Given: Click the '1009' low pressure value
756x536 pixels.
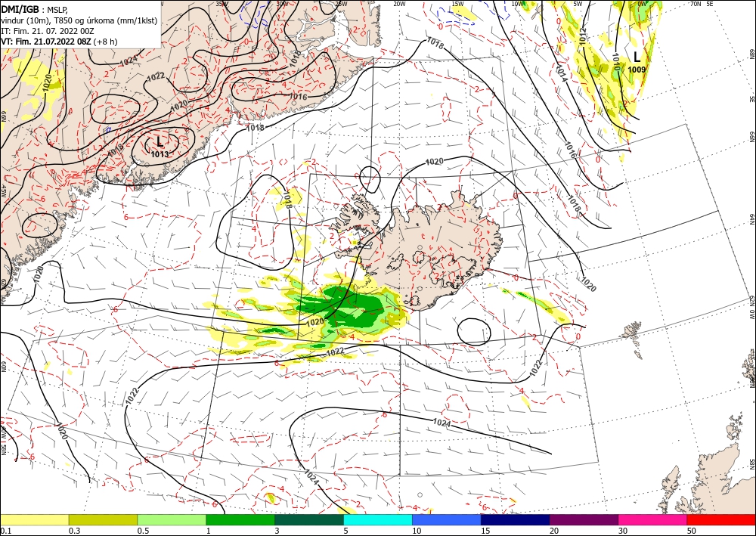Looking at the screenshot, I should 637,70.
